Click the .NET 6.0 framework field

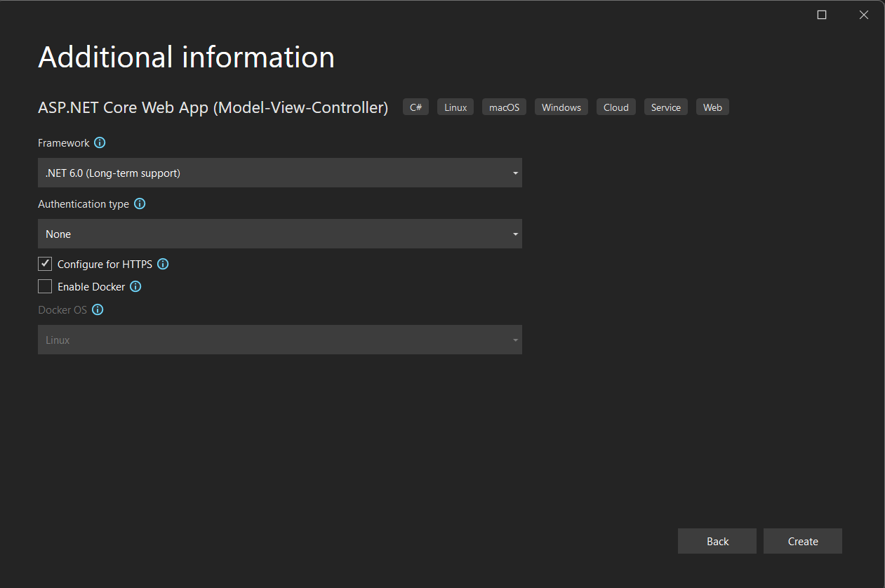click(279, 173)
